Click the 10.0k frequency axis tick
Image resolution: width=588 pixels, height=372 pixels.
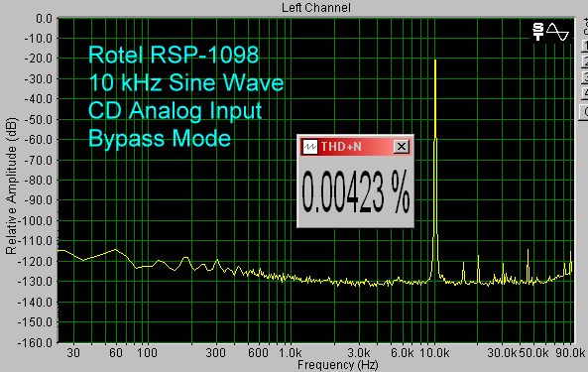[x=434, y=353]
